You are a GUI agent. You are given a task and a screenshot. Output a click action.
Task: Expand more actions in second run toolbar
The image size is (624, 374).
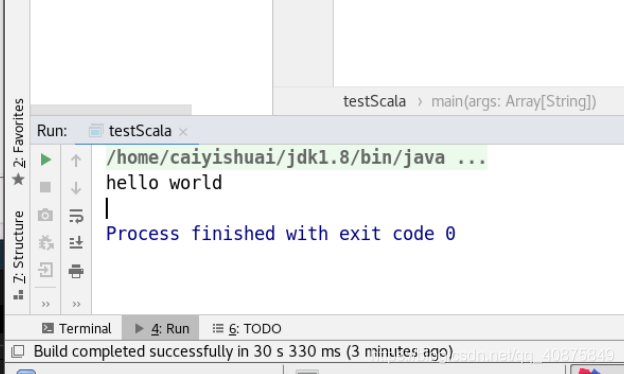(76, 304)
